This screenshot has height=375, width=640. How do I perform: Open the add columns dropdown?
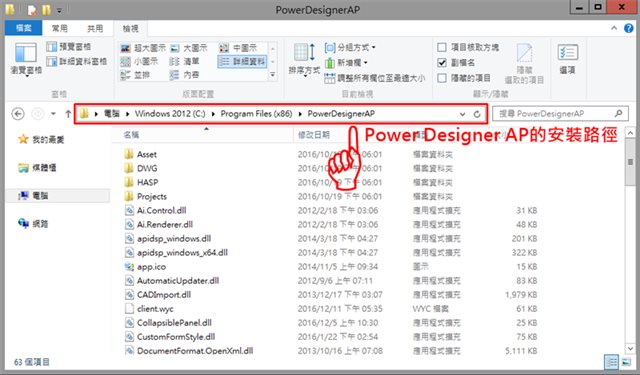346,63
